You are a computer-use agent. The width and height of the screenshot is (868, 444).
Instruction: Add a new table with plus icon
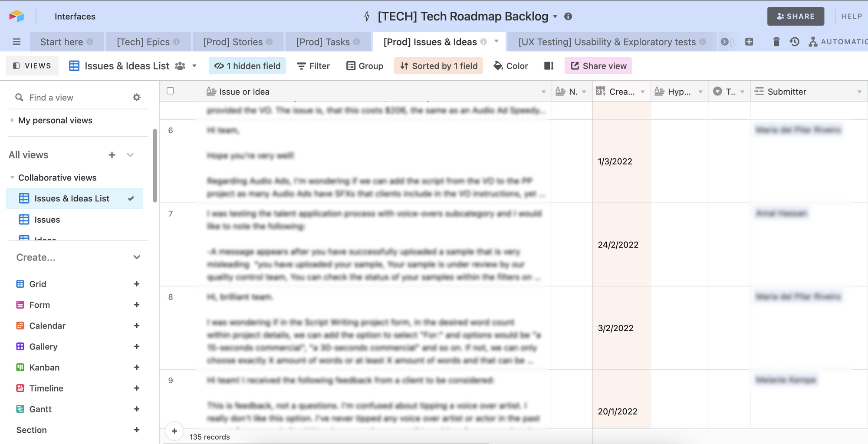click(749, 42)
